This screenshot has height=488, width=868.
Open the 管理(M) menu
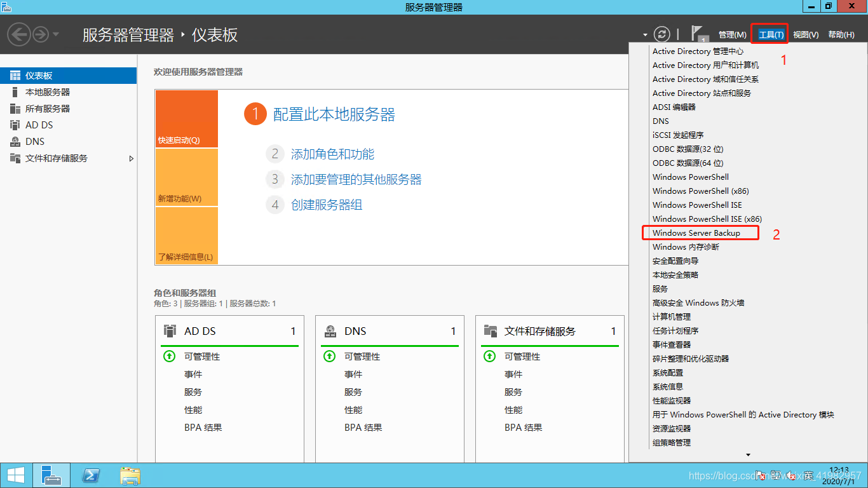732,35
